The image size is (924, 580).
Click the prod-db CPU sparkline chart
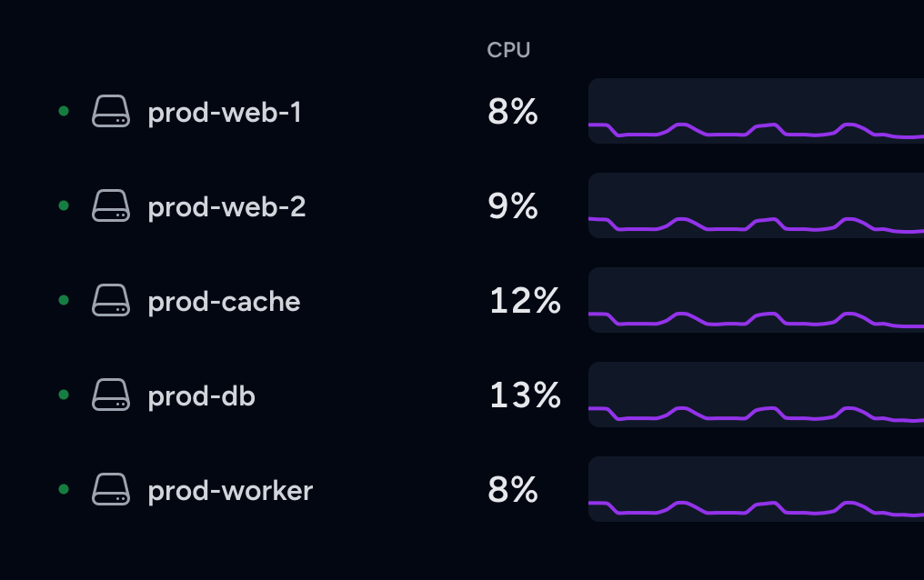tap(756, 395)
